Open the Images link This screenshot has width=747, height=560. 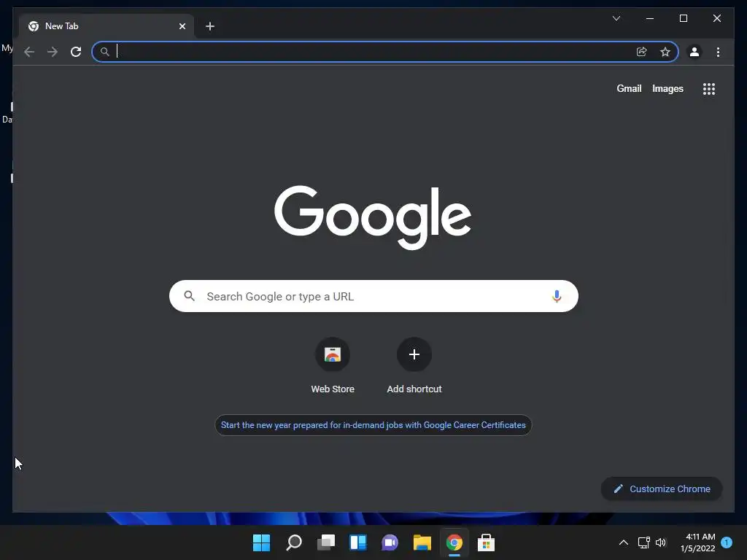click(x=667, y=88)
